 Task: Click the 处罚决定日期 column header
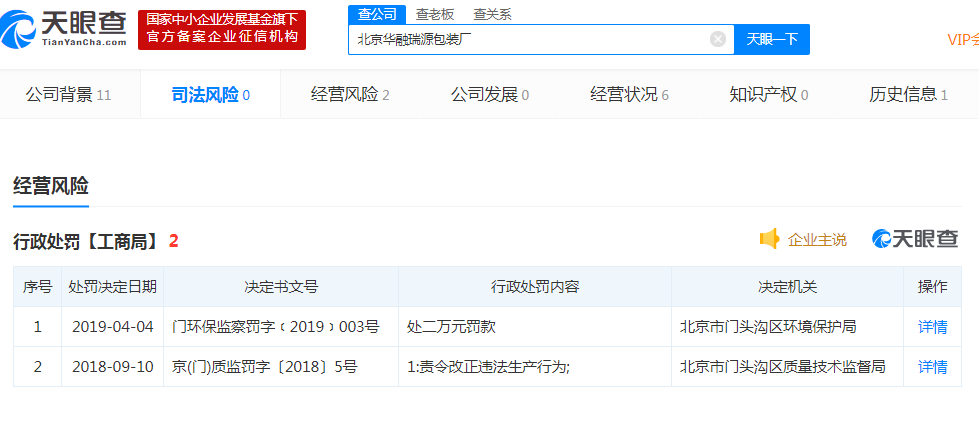[x=112, y=287]
